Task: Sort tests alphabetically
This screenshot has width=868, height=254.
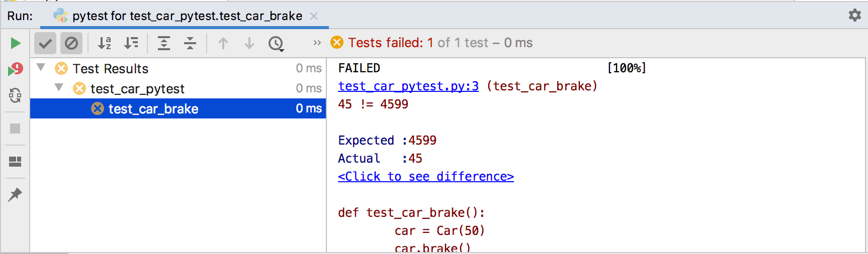Action: coord(104,43)
